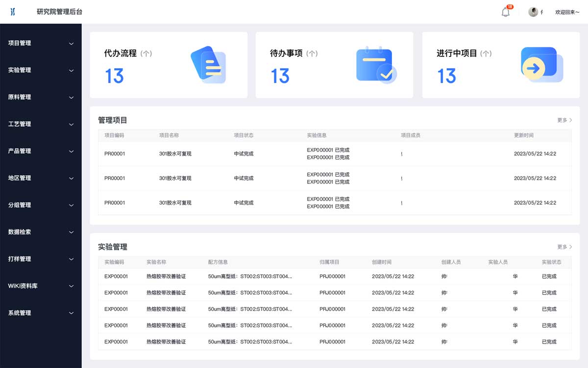Screen dimensions: 588x368
Task: Expand the 数据检索 chevron
Action: click(71, 233)
